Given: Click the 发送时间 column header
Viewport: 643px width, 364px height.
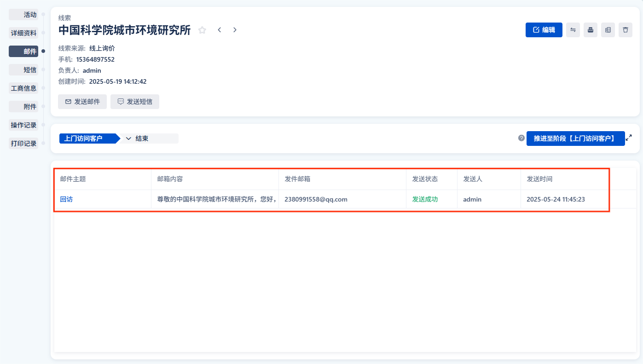Looking at the screenshot, I should coord(565,179).
